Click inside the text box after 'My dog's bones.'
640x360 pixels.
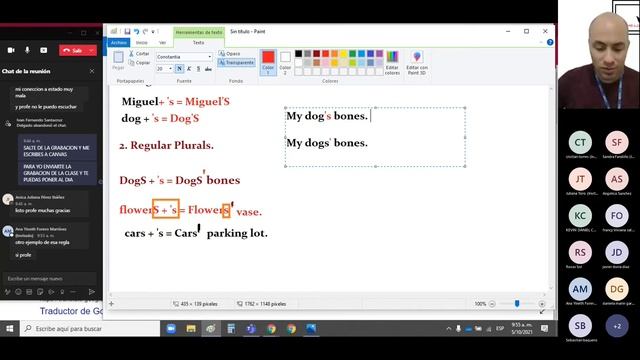[371, 116]
